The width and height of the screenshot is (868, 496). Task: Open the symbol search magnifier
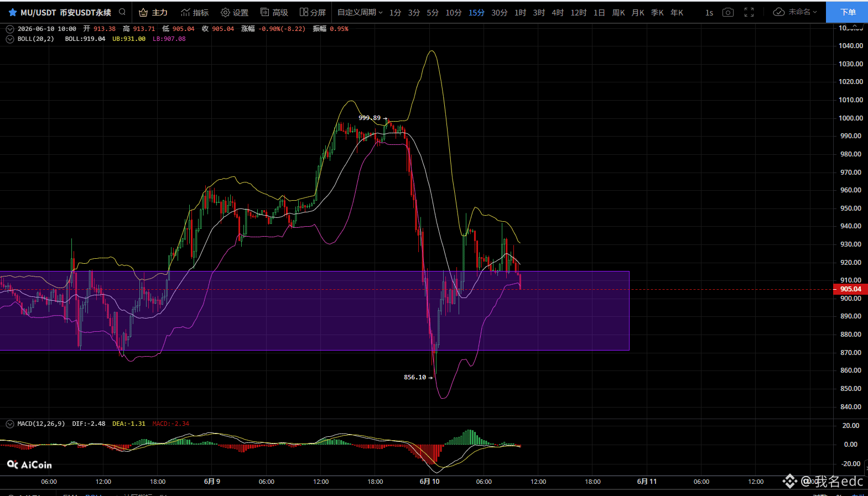point(122,12)
